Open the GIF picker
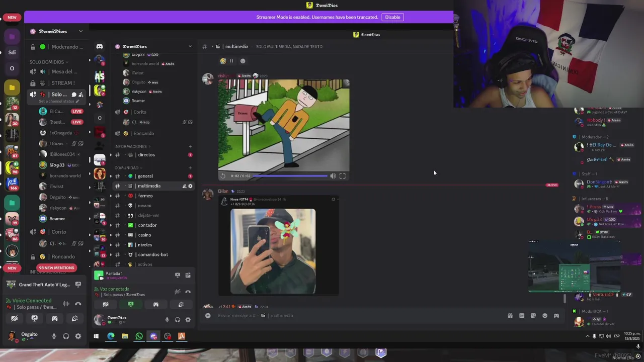The width and height of the screenshot is (644, 362). (522, 316)
